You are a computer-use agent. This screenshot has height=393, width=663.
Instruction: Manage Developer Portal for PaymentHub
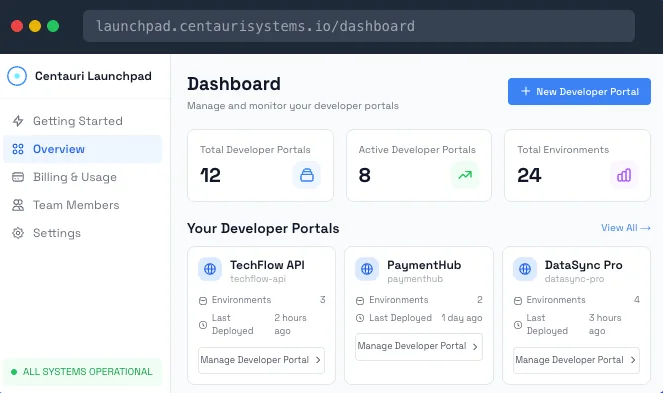[419, 346]
